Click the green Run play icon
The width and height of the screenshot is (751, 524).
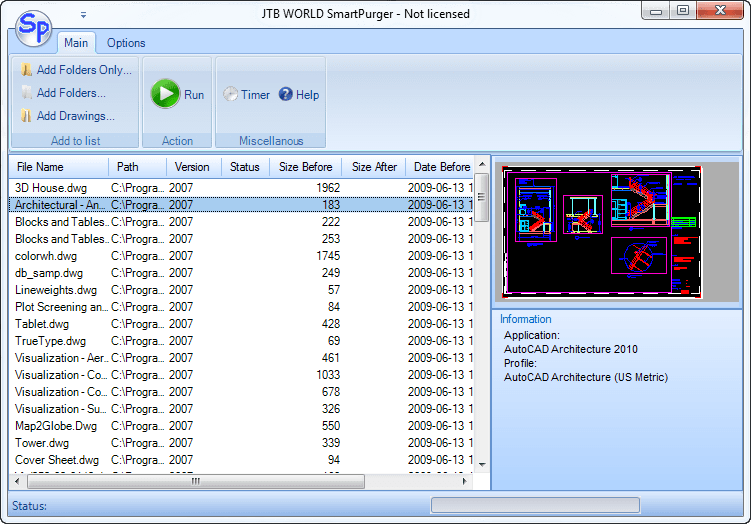(x=165, y=94)
